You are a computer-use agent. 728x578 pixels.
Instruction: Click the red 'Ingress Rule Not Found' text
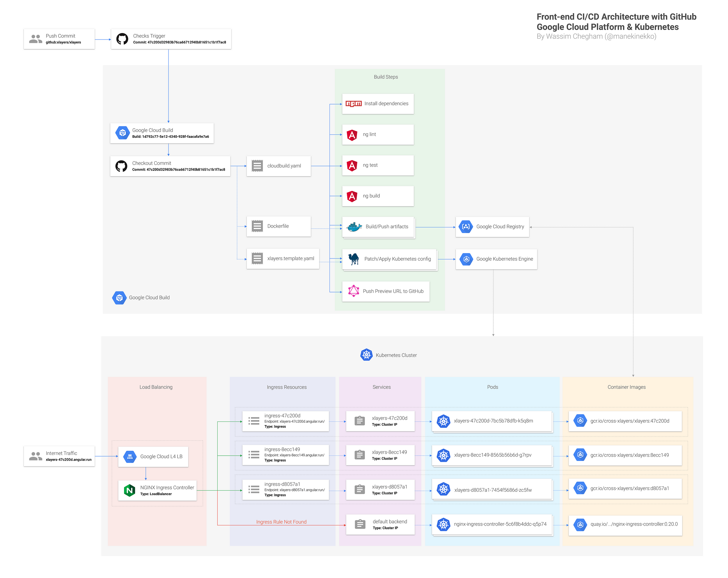(281, 522)
